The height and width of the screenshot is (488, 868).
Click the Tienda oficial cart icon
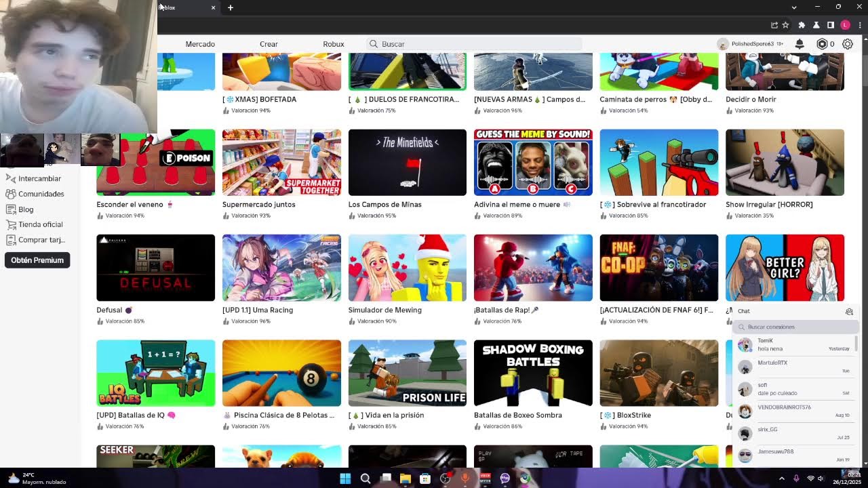[x=10, y=224]
